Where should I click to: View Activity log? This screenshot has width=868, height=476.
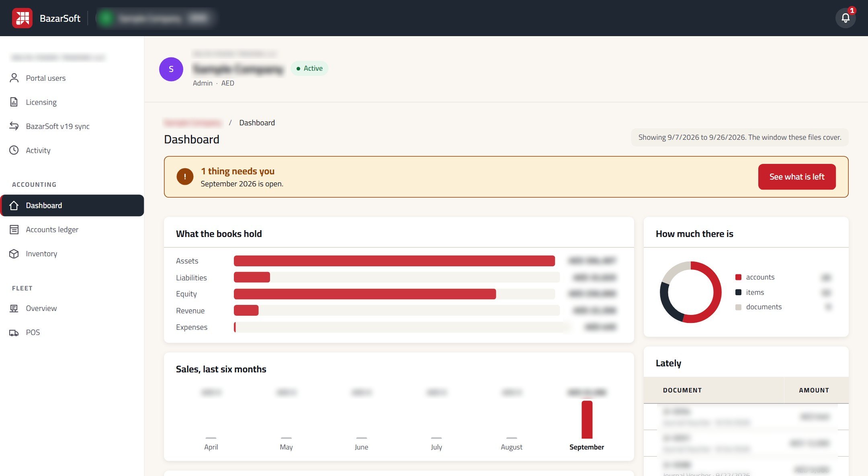point(72,150)
